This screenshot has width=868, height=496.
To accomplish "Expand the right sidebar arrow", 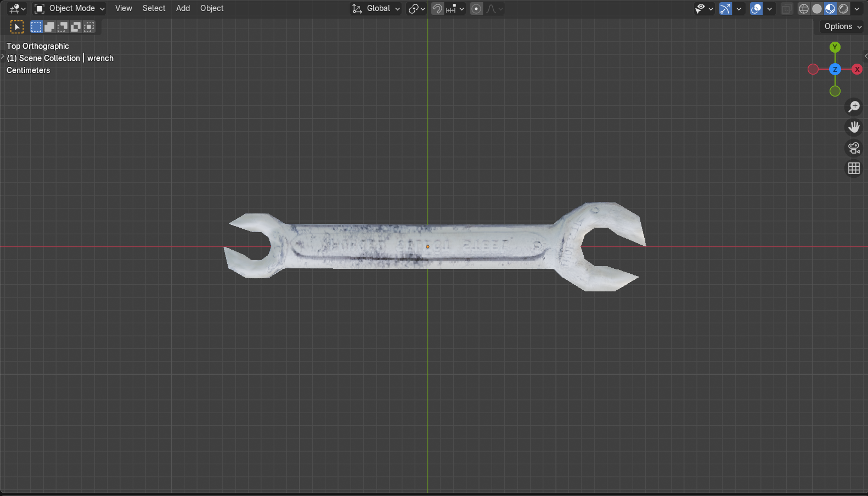I will coord(865,56).
